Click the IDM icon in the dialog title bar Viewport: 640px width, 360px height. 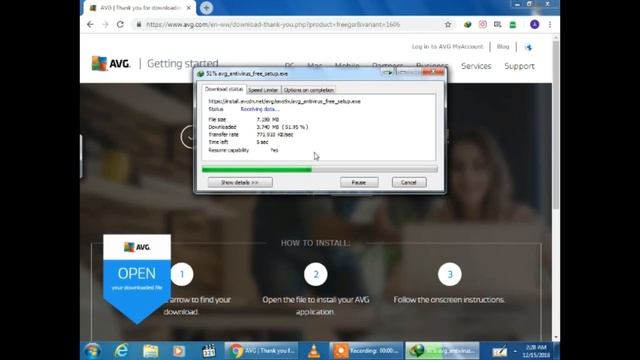click(x=200, y=74)
